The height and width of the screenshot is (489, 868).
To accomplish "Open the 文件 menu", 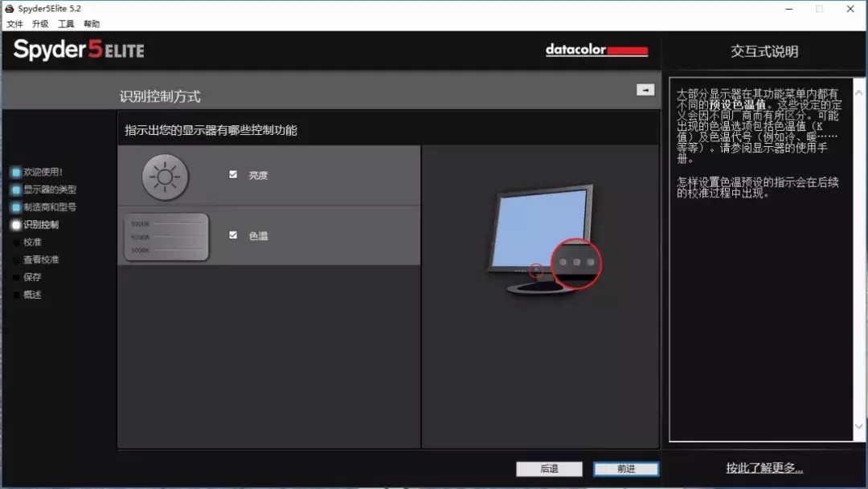I will (15, 24).
